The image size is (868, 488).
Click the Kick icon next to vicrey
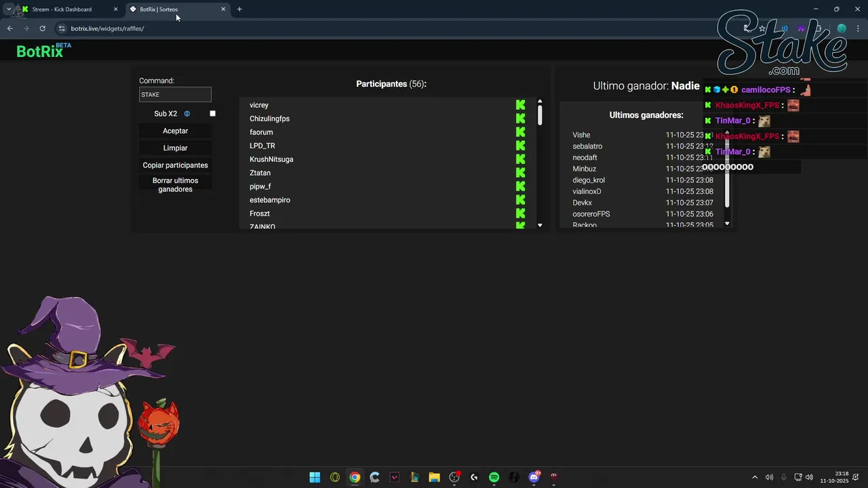[x=520, y=105]
